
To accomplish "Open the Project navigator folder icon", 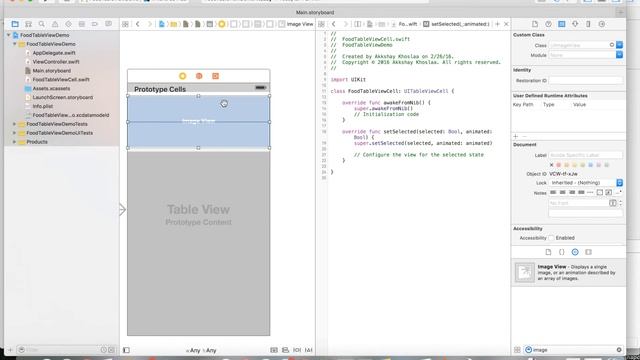I will pos(15,24).
